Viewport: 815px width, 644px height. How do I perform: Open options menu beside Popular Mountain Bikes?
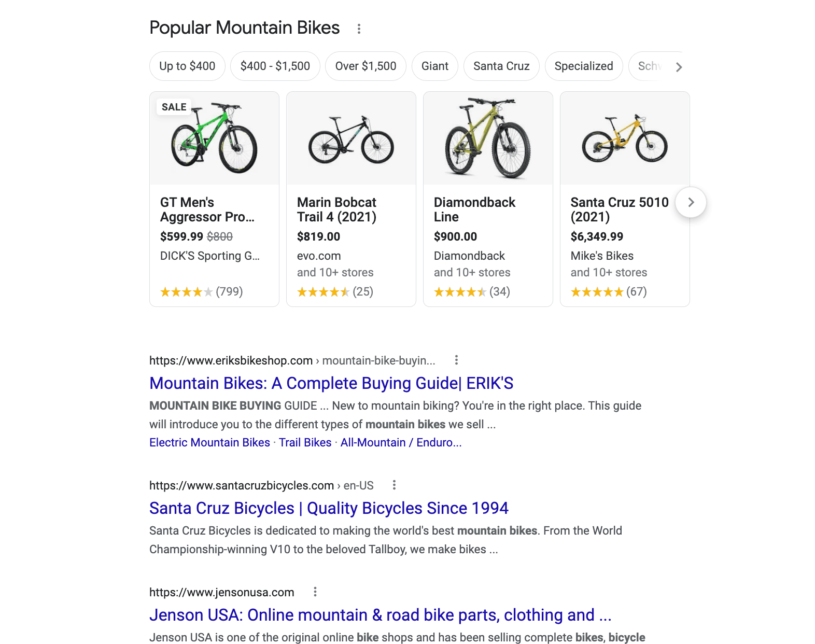(x=359, y=29)
